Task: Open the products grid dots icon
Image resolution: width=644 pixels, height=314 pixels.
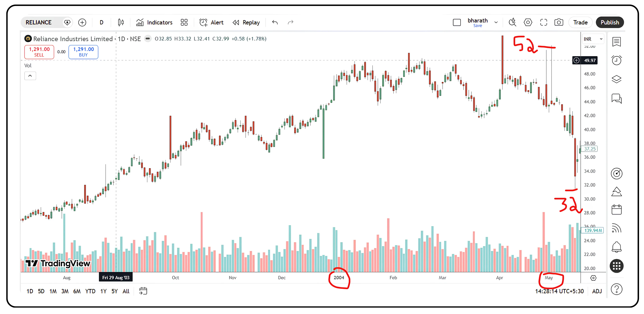Action: [x=616, y=266]
